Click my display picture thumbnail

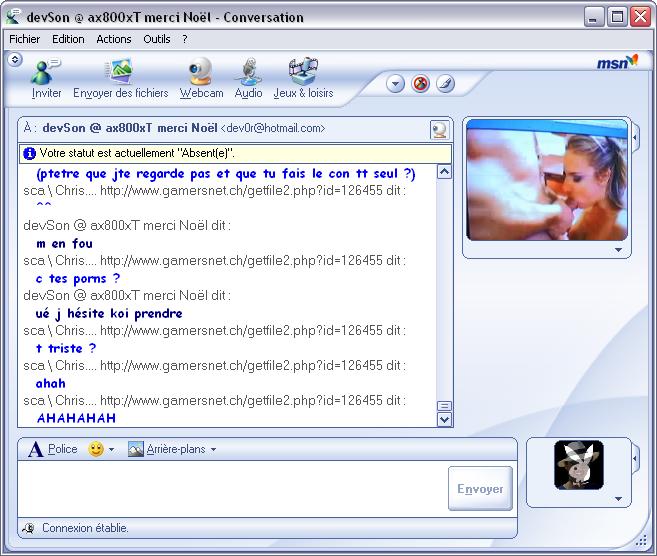point(579,465)
